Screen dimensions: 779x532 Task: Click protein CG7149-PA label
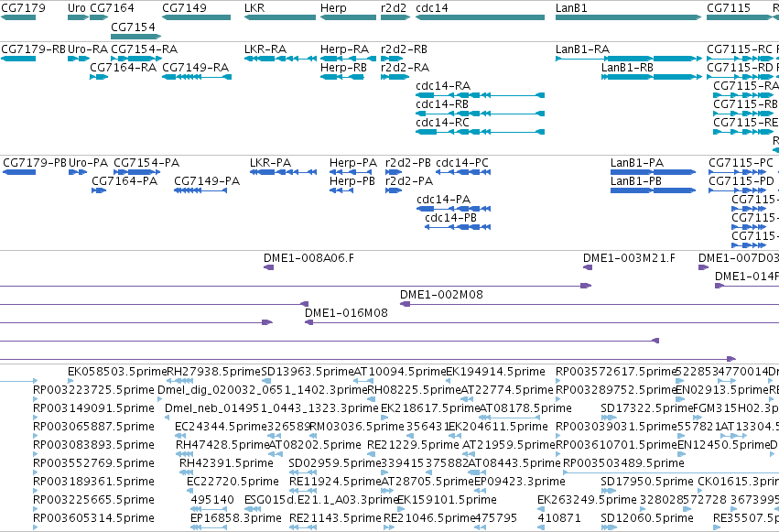[x=207, y=180]
